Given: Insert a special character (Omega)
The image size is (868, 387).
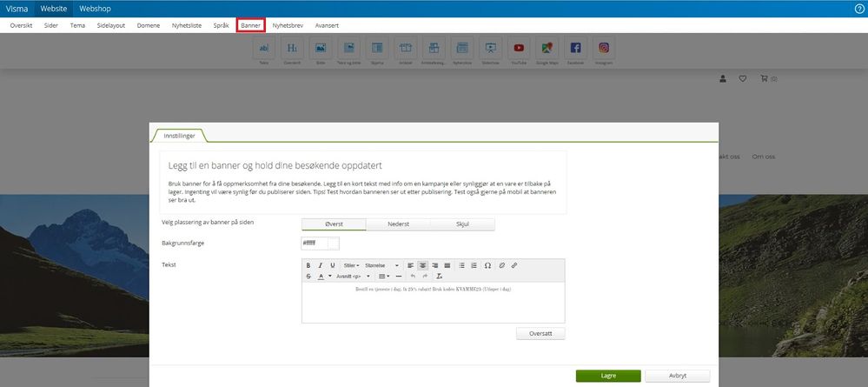Looking at the screenshot, I should [x=487, y=265].
